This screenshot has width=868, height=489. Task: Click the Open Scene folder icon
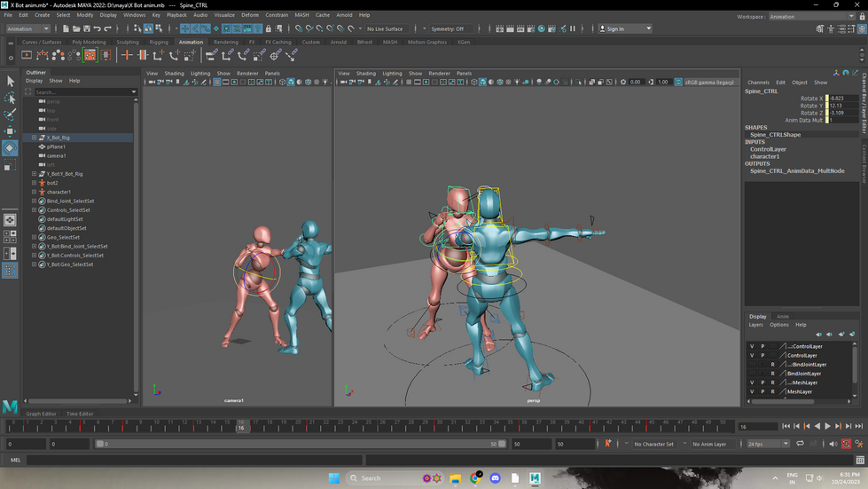pos(76,28)
